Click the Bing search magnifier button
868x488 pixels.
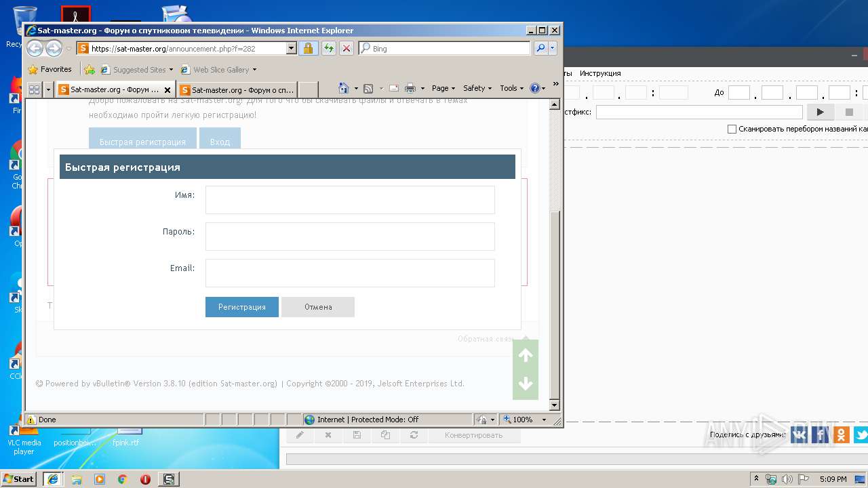coord(540,48)
